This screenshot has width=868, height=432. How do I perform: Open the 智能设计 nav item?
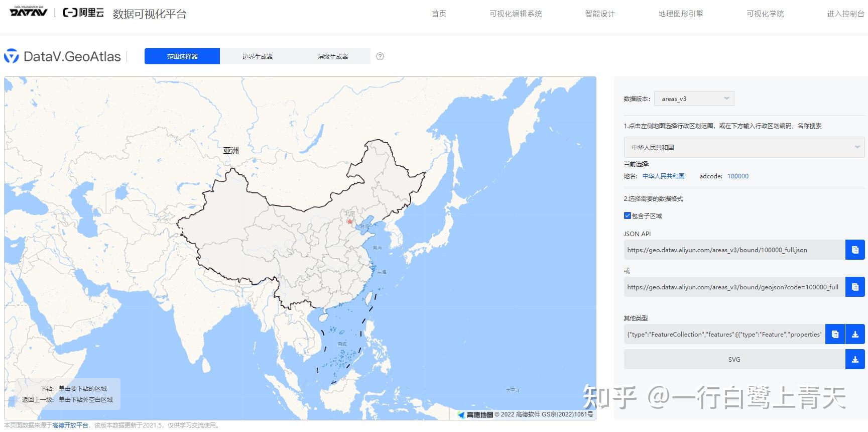[x=600, y=14]
